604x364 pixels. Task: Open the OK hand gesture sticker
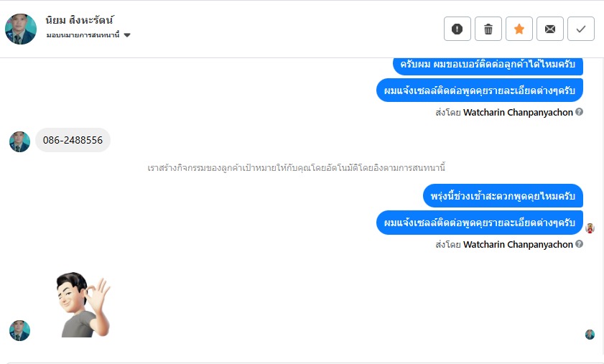pos(83,304)
